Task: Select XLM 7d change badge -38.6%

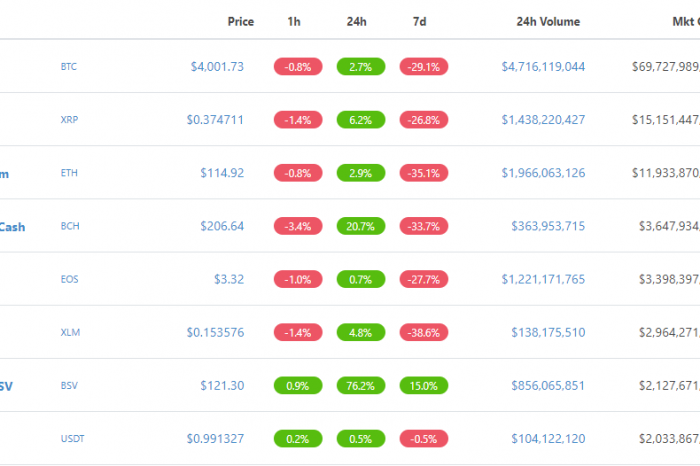Action: tap(424, 332)
